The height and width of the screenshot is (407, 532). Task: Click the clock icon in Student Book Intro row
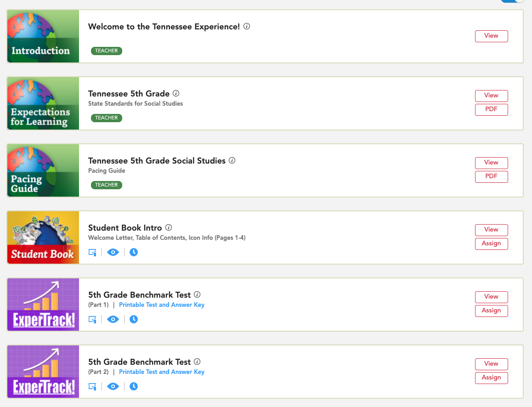pos(134,252)
